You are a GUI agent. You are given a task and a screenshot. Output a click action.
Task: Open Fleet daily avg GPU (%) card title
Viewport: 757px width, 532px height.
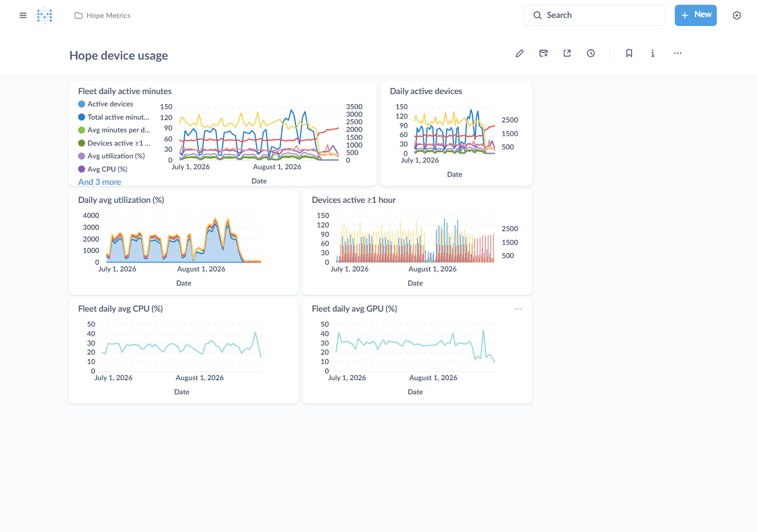(x=354, y=309)
